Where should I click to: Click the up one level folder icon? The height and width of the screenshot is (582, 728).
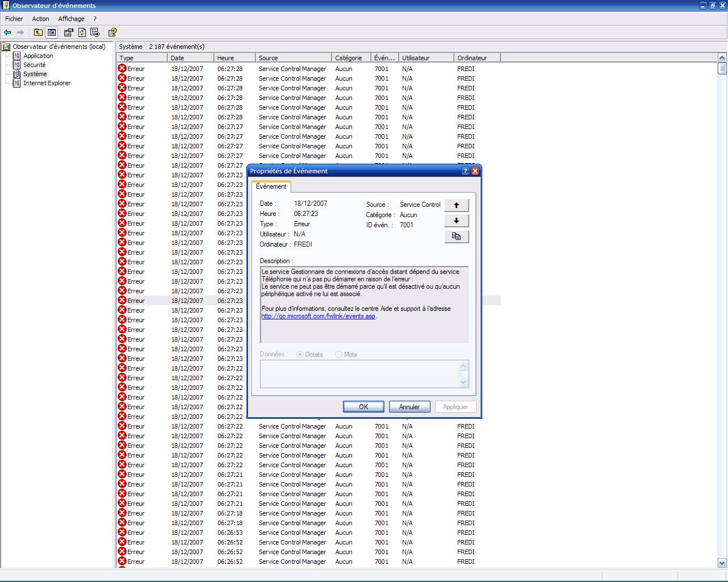38,32
